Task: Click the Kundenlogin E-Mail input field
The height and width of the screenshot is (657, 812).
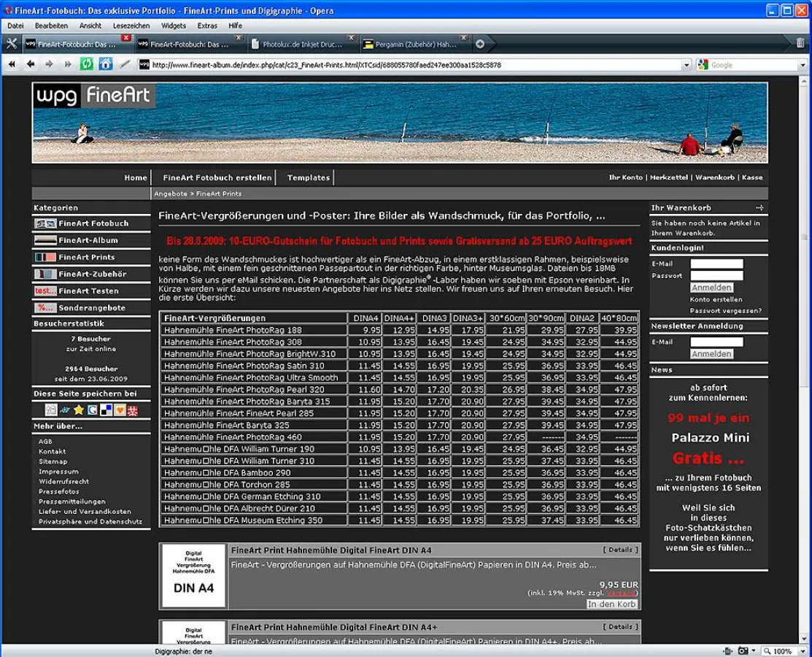Action: 716,264
